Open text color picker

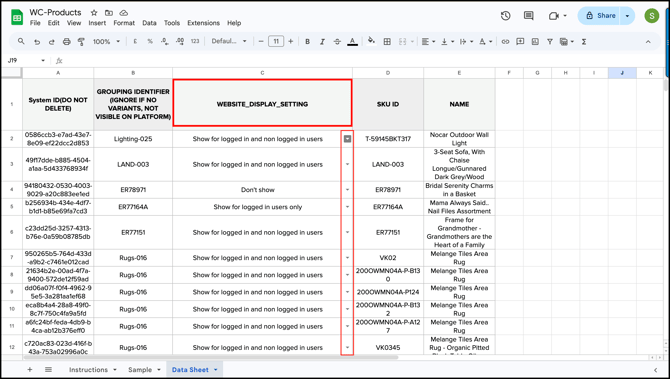tap(352, 41)
